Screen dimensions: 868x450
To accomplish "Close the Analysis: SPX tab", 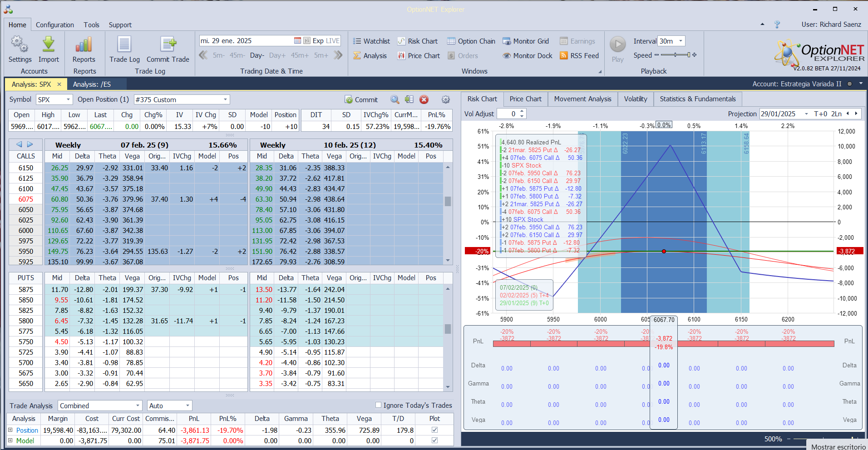I will pyautogui.click(x=59, y=84).
